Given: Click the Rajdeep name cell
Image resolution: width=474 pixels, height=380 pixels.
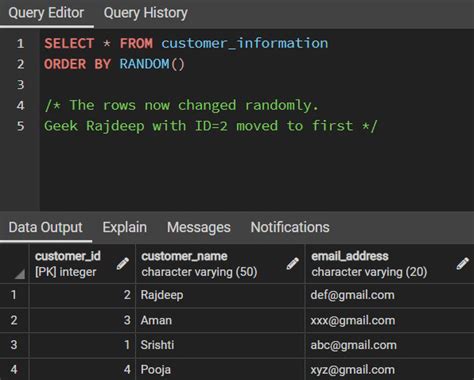Looking at the screenshot, I should pyautogui.click(x=220, y=295).
